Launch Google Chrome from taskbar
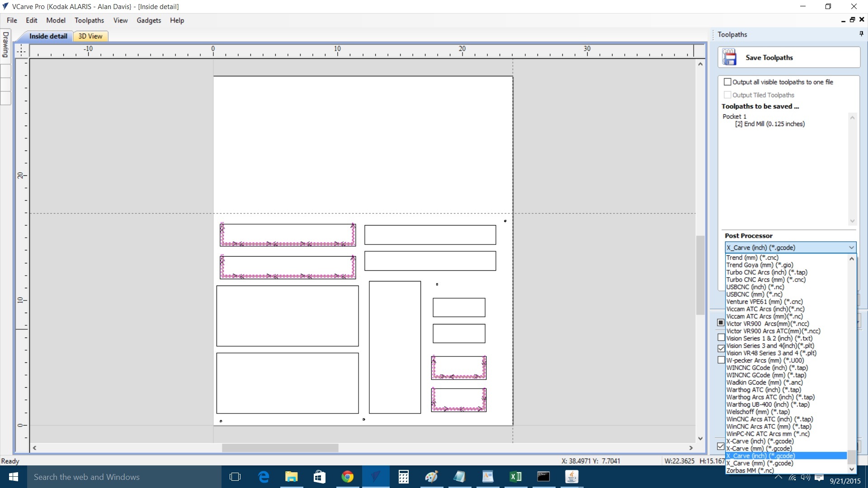868x488 pixels. 347,477
